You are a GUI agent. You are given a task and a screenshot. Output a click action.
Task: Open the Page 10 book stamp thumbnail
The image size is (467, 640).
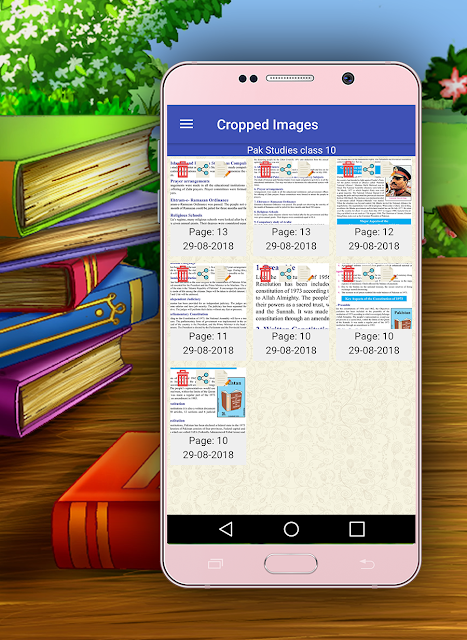click(x=208, y=401)
